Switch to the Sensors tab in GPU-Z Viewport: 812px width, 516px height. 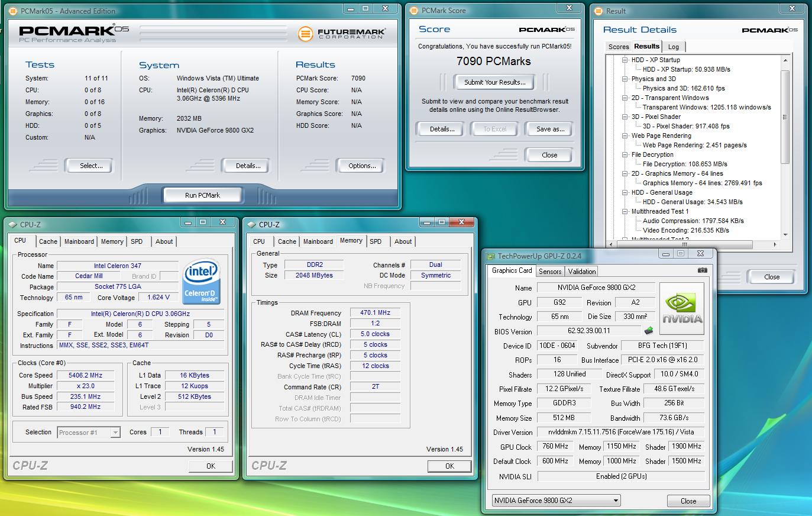(550, 272)
